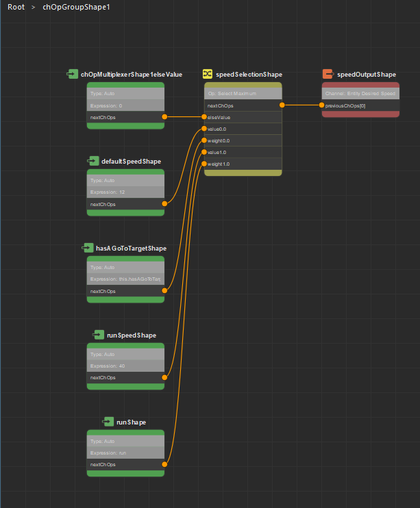Click the previousChOps[0] input port on speedOutputShape

pyautogui.click(x=321, y=105)
